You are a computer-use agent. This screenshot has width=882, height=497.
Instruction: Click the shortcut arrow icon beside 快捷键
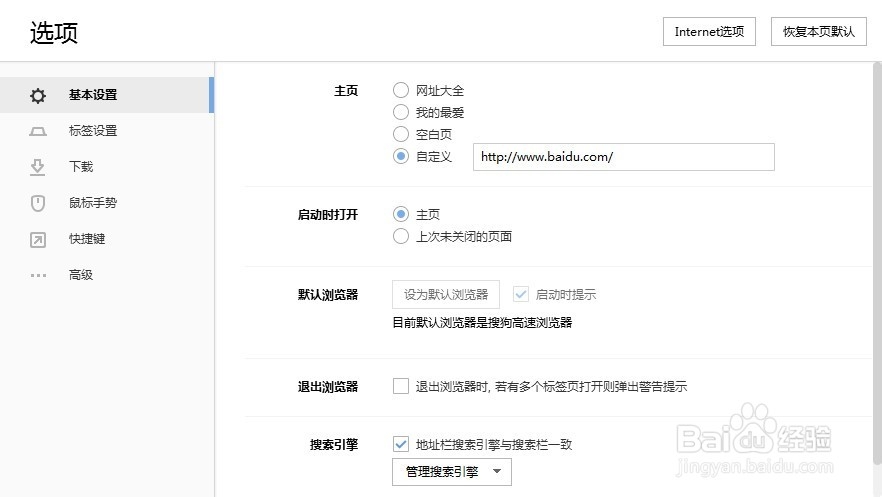(38, 240)
